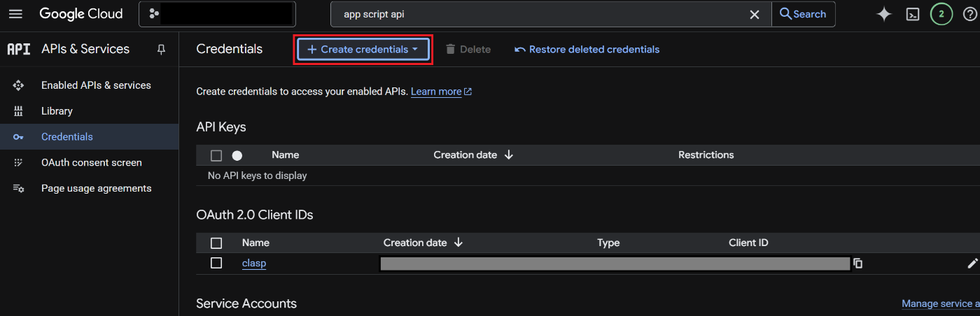Click Restore deleted credentials
The height and width of the screenshot is (316, 980).
pyautogui.click(x=587, y=50)
